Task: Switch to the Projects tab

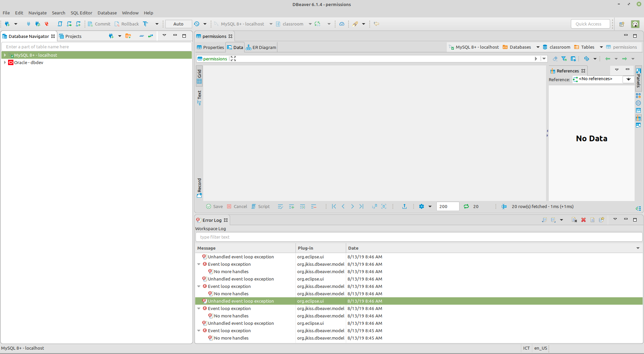Action: click(70, 36)
